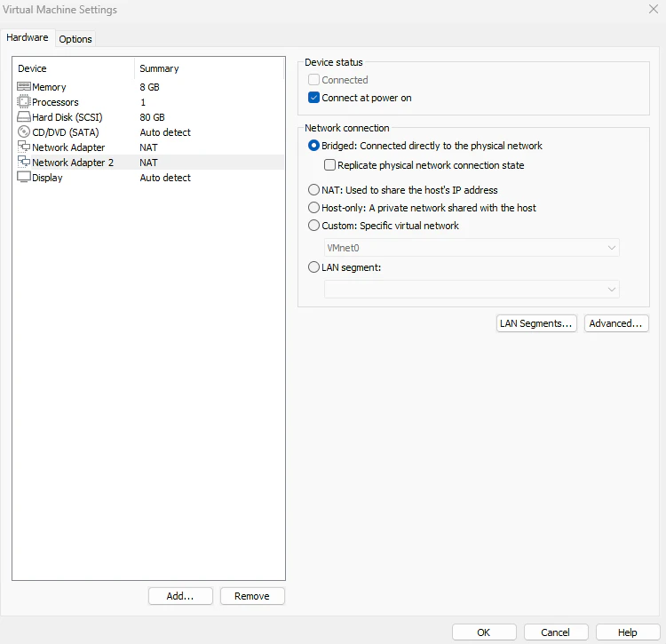Click the Processors chip icon
The image size is (666, 644).
click(x=23, y=102)
